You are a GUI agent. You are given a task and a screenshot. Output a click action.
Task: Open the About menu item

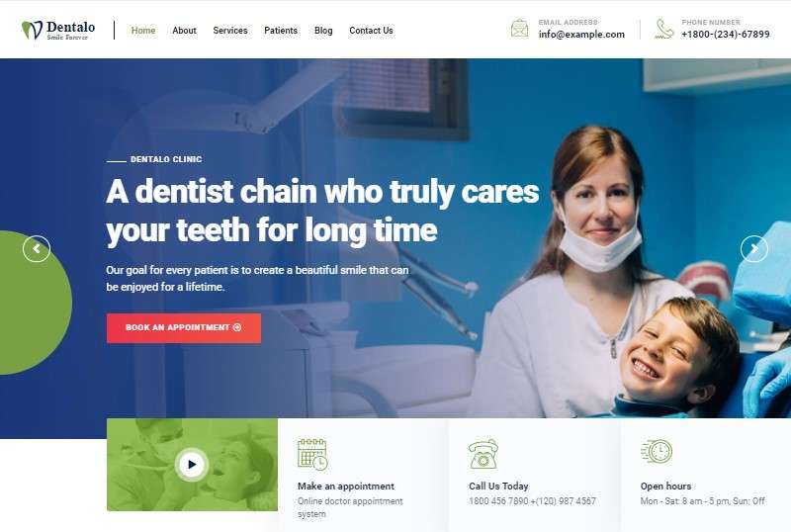pos(184,31)
